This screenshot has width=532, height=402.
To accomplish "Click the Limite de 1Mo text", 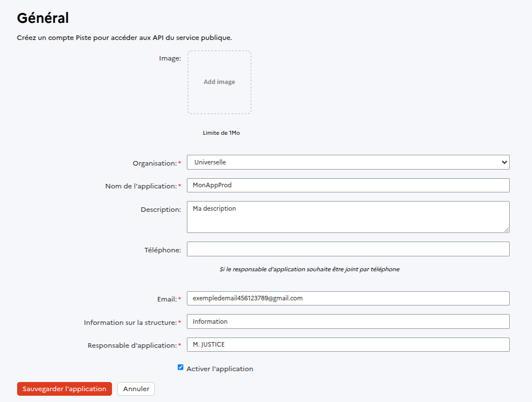I will click(x=221, y=133).
